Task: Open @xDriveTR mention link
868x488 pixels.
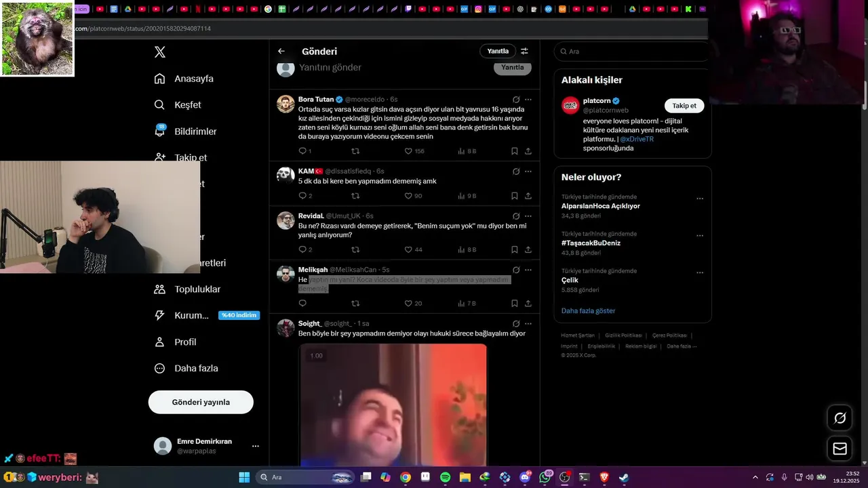Action: click(x=637, y=139)
